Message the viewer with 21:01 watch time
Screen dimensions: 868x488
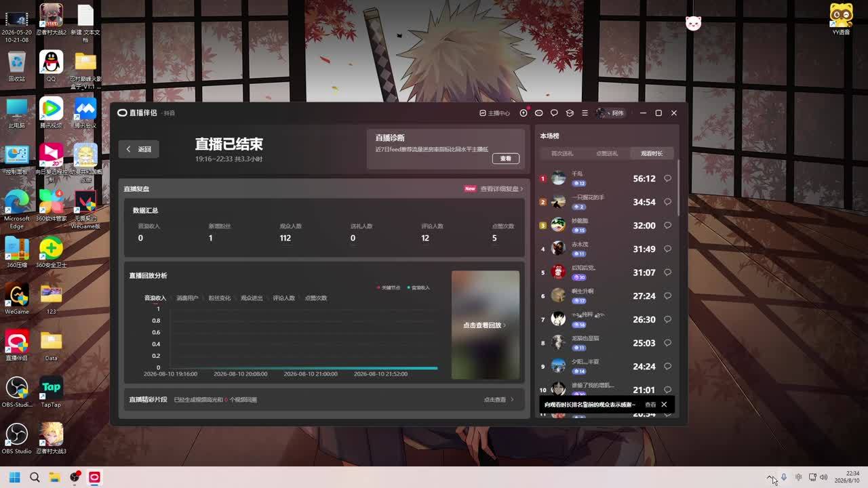coord(668,390)
